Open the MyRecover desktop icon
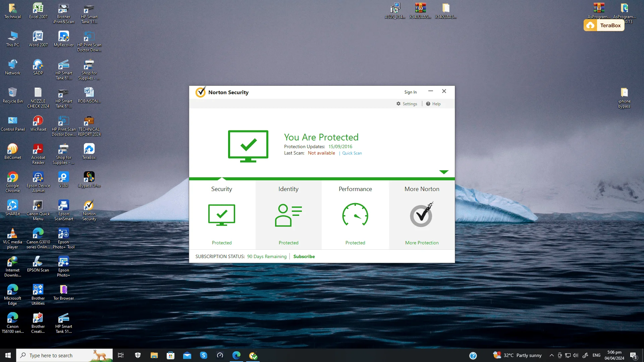 coord(64,39)
